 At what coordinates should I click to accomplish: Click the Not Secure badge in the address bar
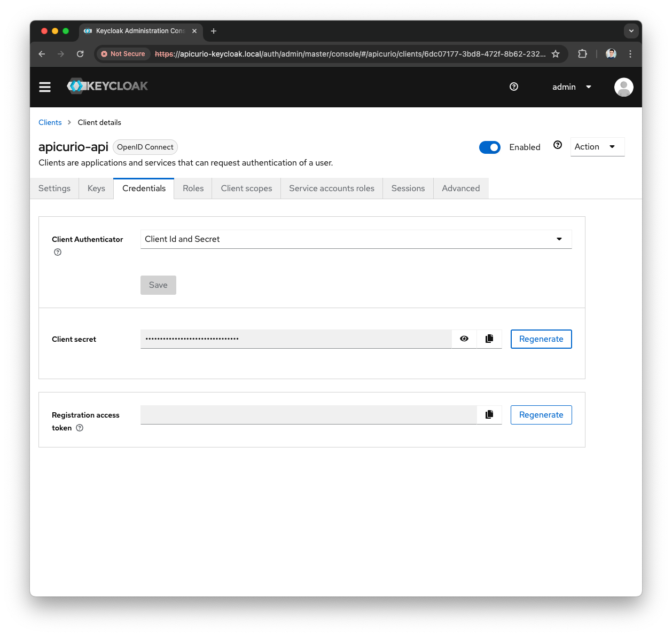click(x=123, y=53)
